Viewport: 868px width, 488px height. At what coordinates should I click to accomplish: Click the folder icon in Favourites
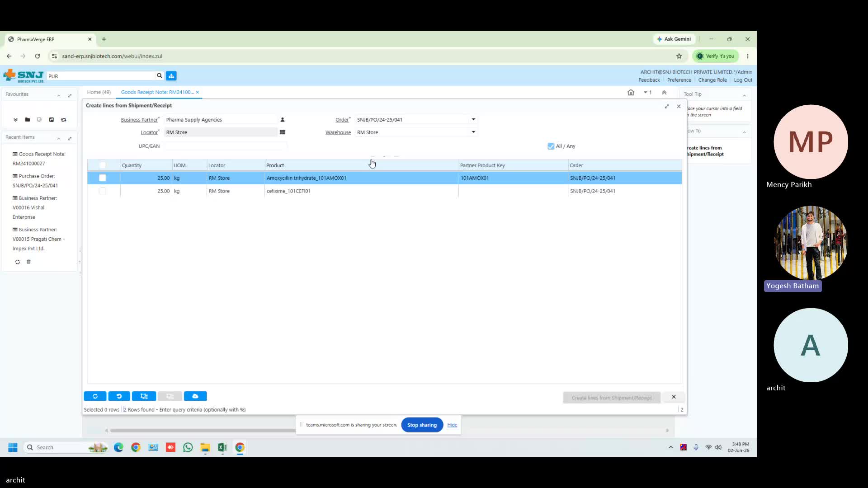click(x=28, y=120)
